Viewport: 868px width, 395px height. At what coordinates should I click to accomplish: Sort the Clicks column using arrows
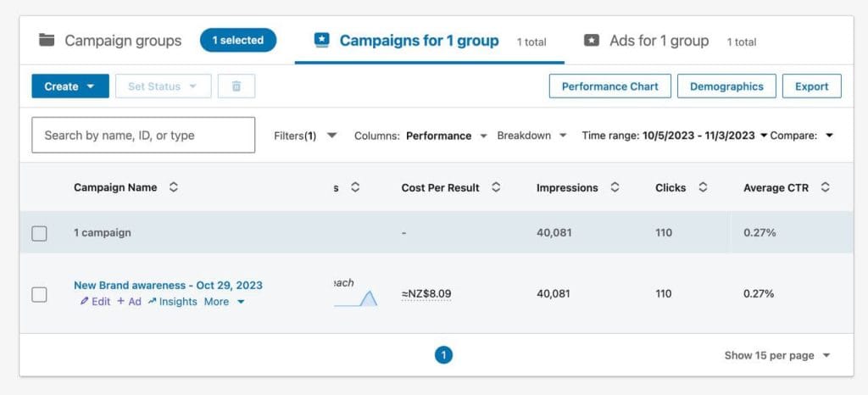pos(703,188)
